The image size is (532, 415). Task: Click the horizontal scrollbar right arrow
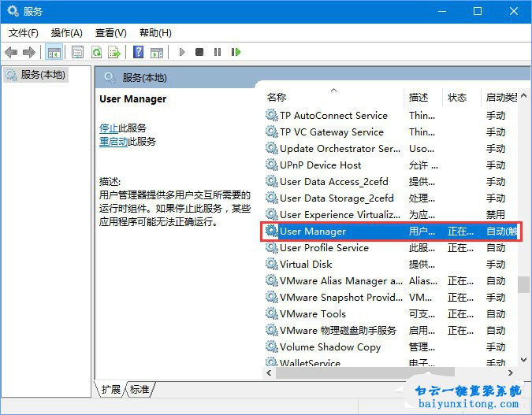pyautogui.click(x=511, y=373)
